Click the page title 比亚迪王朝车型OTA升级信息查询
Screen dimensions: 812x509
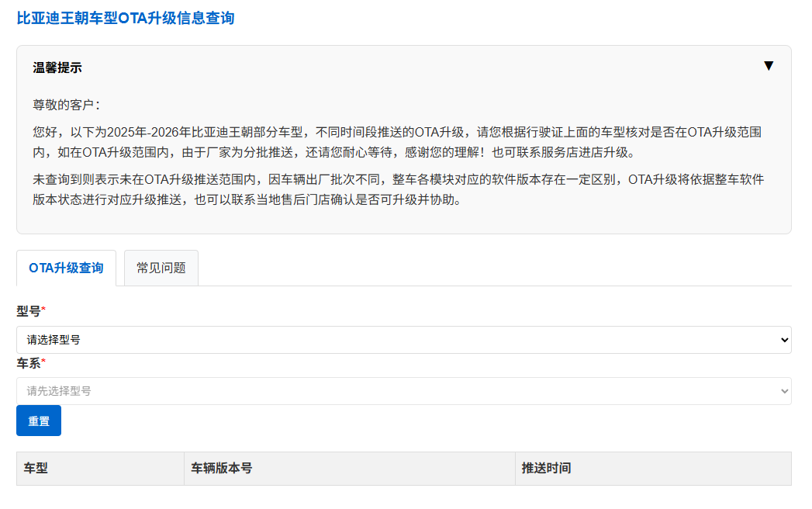pos(126,18)
